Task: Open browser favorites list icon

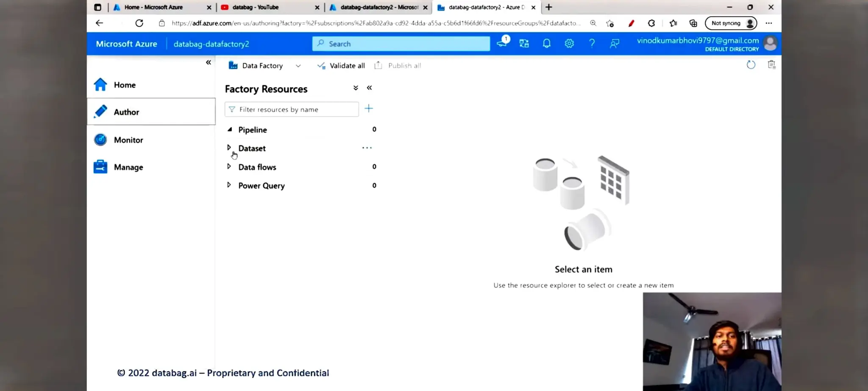Action: [x=673, y=23]
